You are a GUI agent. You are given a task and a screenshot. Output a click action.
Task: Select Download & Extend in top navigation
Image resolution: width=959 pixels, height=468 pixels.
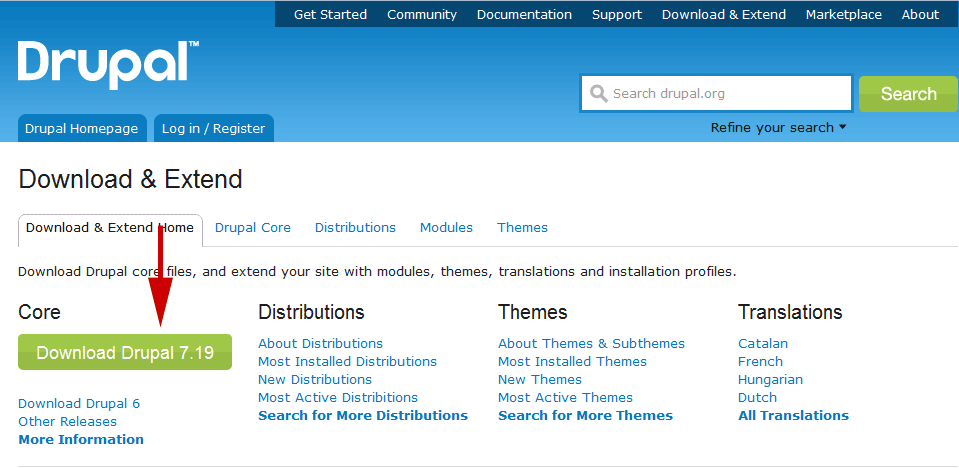tap(724, 15)
